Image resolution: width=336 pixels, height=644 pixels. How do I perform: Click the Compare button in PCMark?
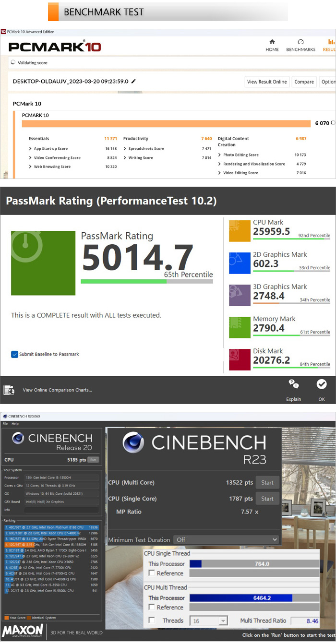[x=304, y=82]
